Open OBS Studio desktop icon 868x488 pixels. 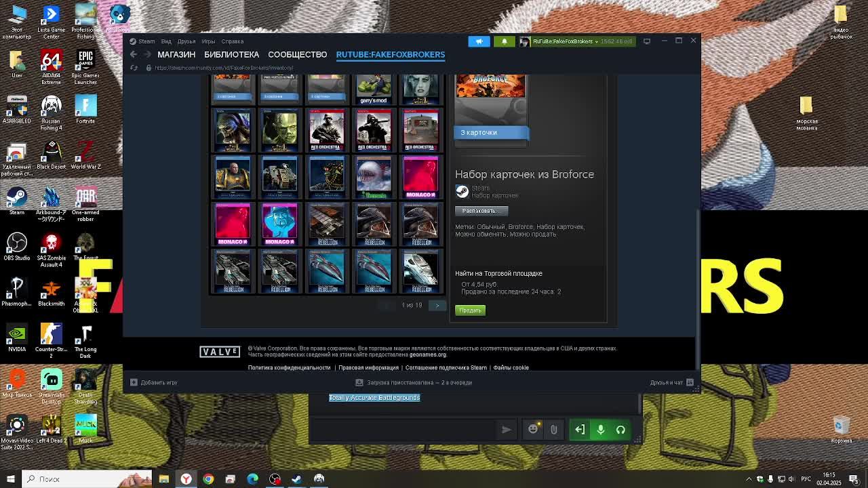pos(17,247)
